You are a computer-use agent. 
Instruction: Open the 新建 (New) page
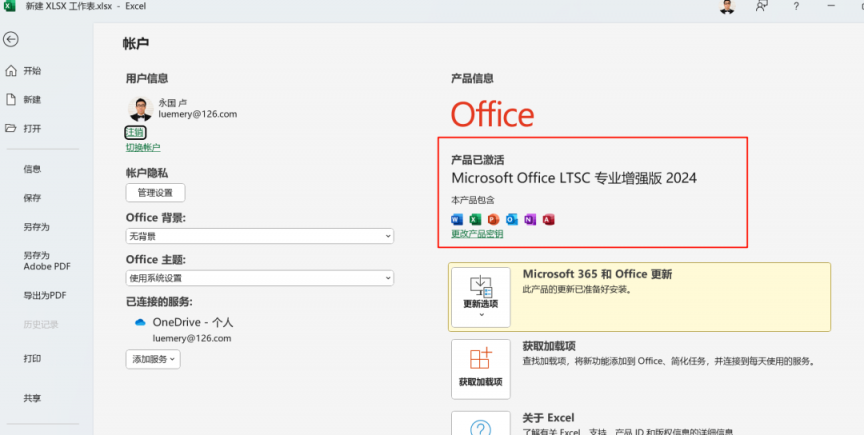coord(32,100)
